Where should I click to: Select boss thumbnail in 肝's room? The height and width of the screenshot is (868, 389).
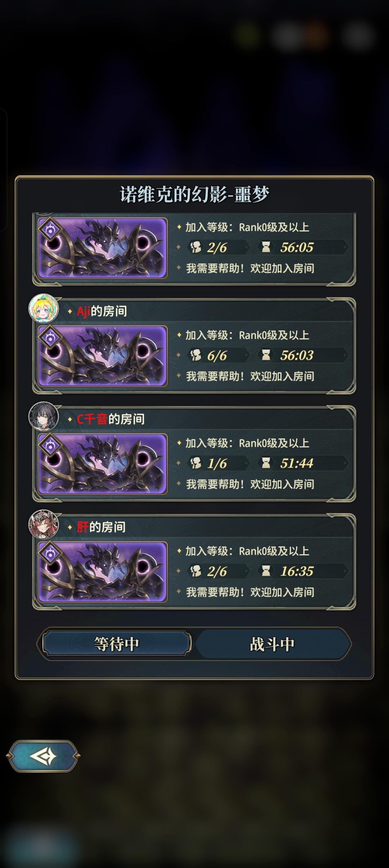coord(103,572)
